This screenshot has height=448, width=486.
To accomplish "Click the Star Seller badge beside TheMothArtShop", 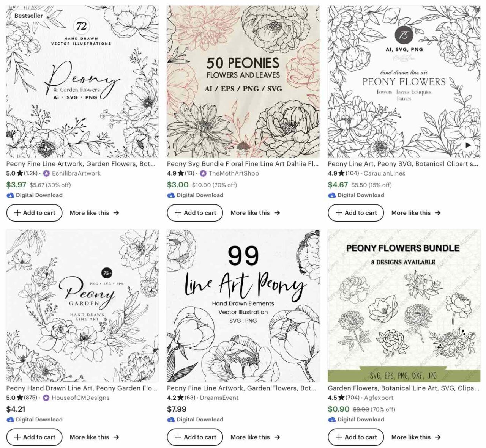I will point(203,173).
